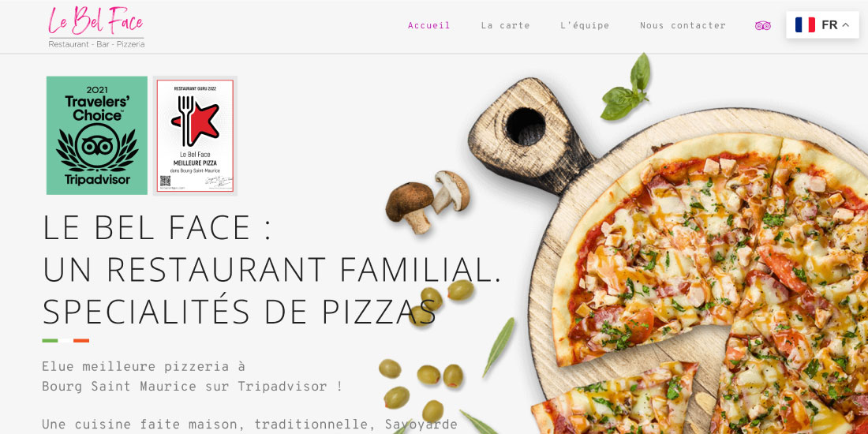Visit the L'équipe page
This screenshot has height=434, width=868.
pyautogui.click(x=585, y=25)
